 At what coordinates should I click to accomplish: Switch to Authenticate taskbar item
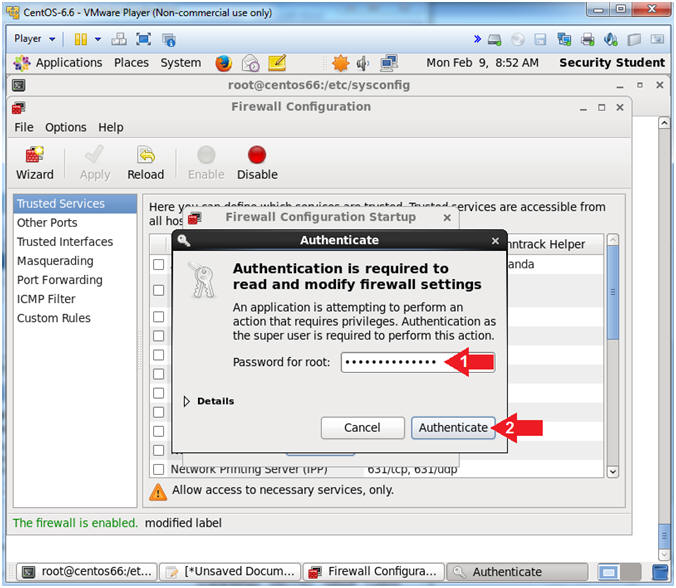click(517, 572)
